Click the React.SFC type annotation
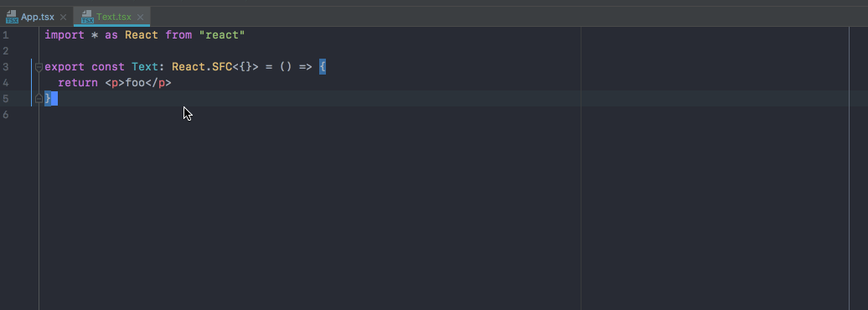Viewport: 868px width, 310px height. [x=202, y=67]
